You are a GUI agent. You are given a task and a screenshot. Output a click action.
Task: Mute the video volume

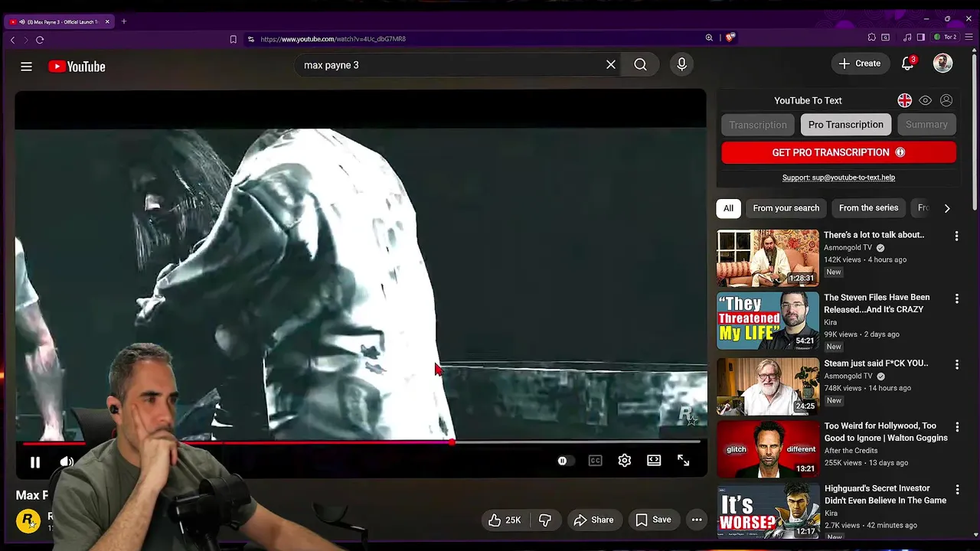(x=67, y=462)
